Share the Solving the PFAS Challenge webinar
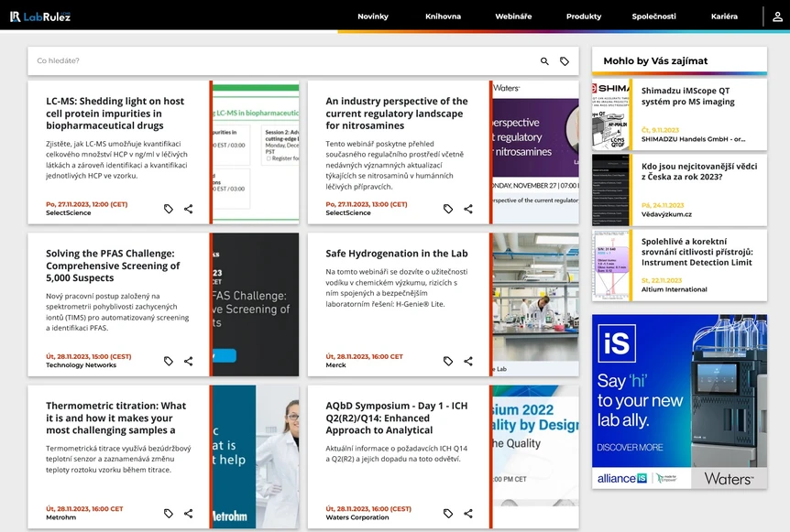 click(189, 361)
